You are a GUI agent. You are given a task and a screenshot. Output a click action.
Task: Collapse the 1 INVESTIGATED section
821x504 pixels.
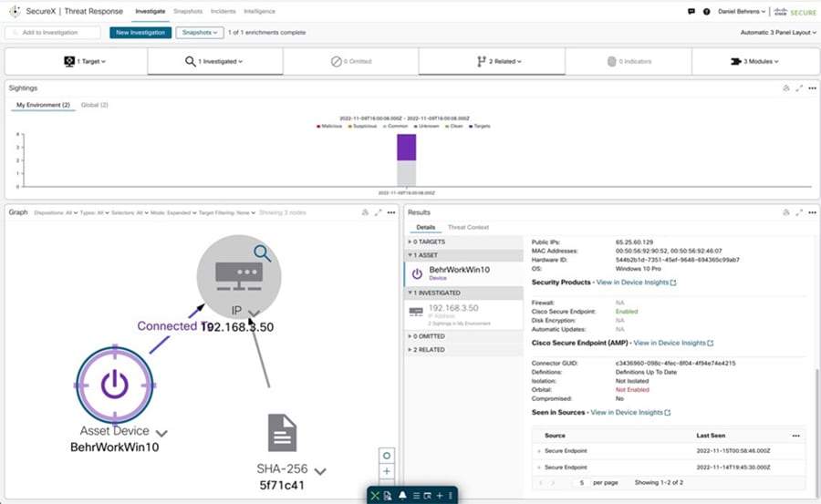coord(464,293)
